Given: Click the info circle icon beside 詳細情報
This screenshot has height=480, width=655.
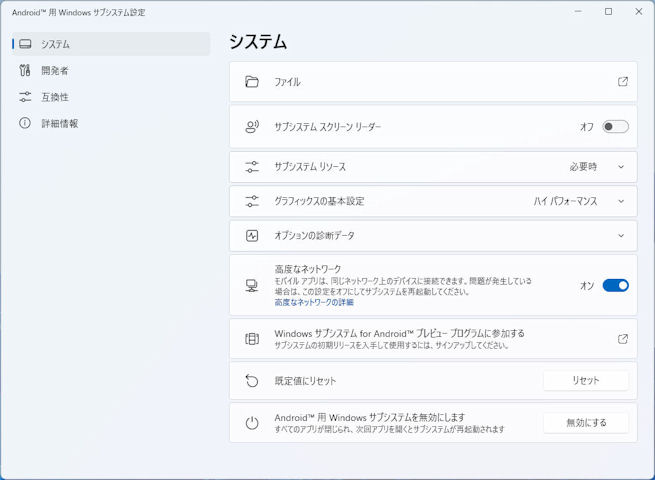Looking at the screenshot, I should (25, 123).
